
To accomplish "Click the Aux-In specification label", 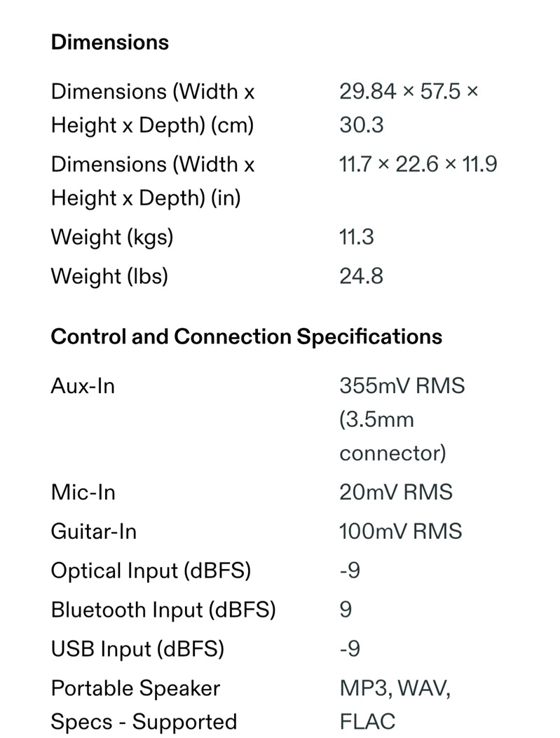I will [x=83, y=386].
